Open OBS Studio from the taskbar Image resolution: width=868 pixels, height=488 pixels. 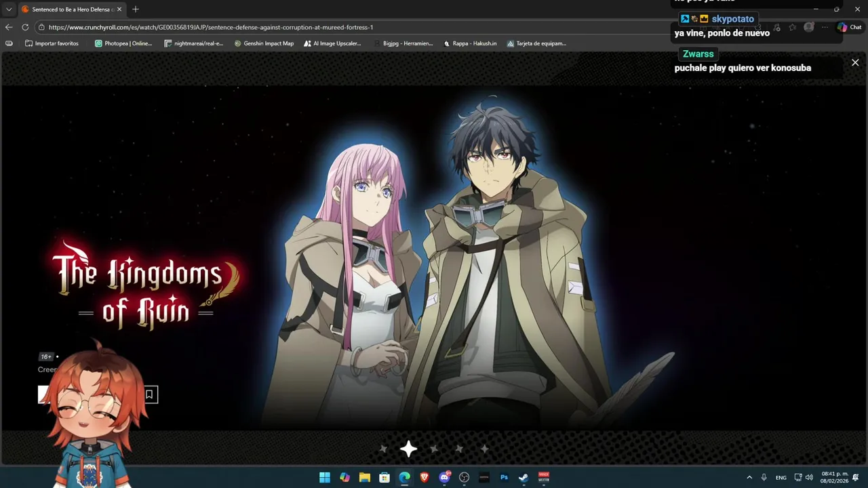464,477
